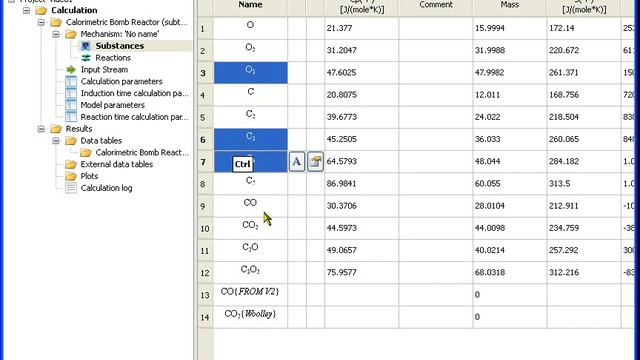
Task: Select the CO₂(Woolley) name cell
Action: pos(250,317)
